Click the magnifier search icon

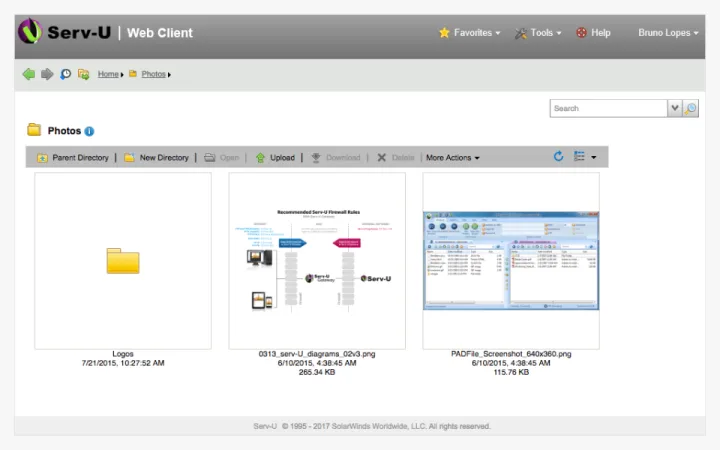(x=691, y=108)
